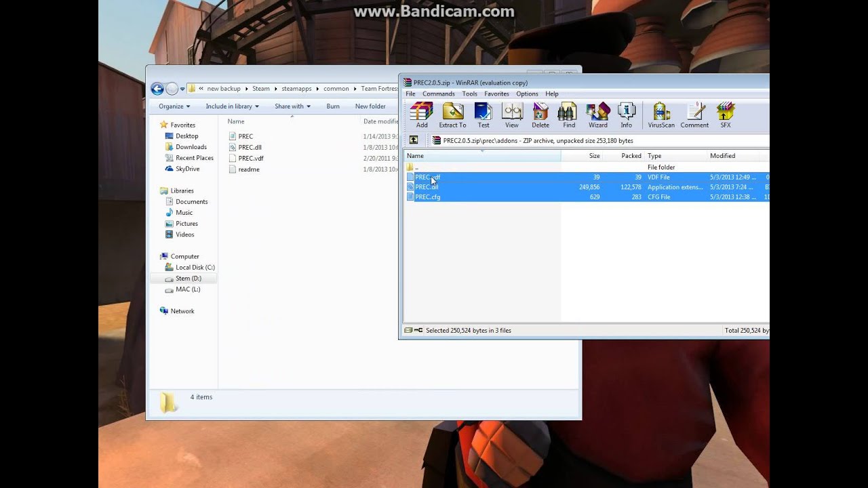Click the Steam breadcrumb in address bar
Screen dimensions: 868x488
(261, 89)
